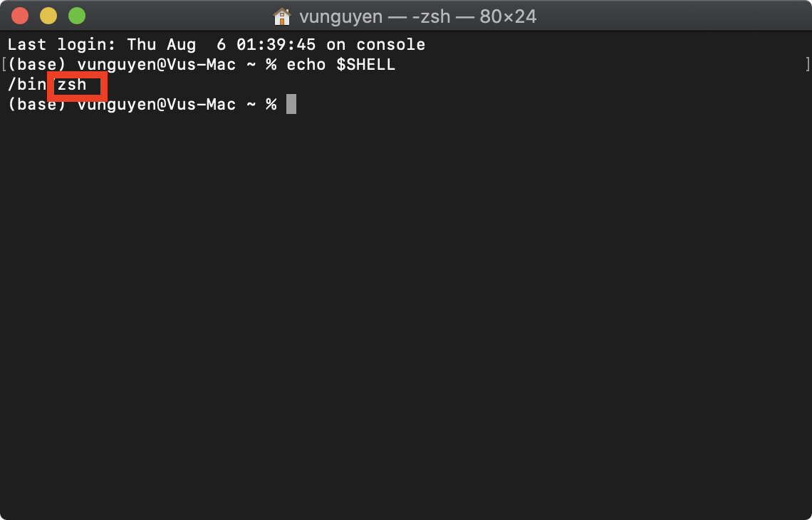Click the '%' symbol before the cursor
The height and width of the screenshot is (520, 812).
[271, 105]
